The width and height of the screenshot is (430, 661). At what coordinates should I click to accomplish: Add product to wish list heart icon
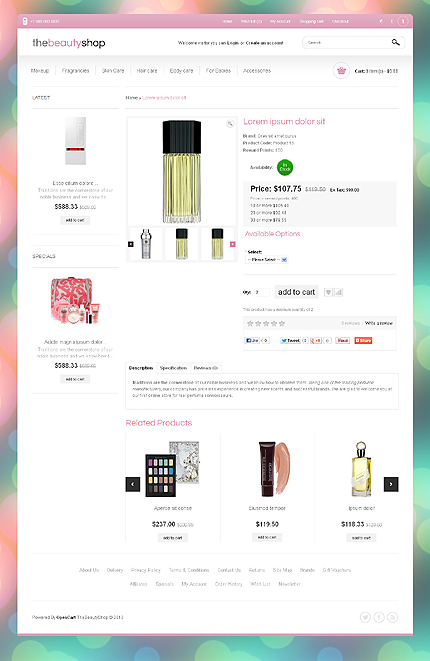pyautogui.click(x=328, y=292)
